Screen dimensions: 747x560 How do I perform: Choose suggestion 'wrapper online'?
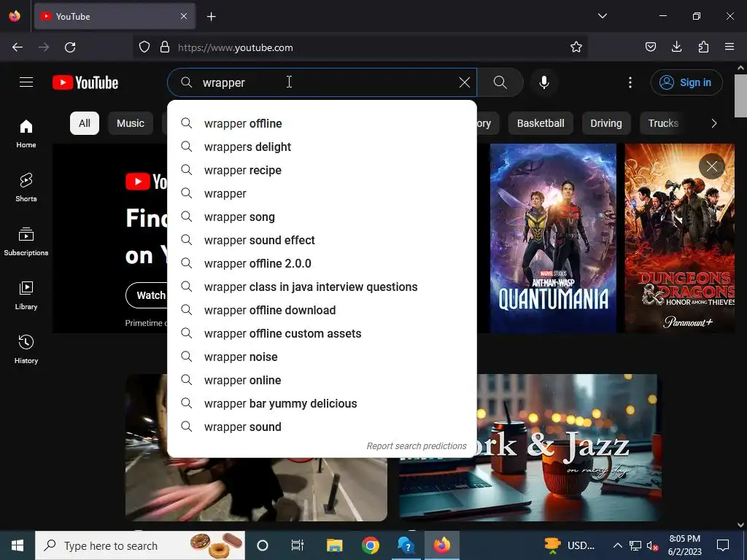click(322, 380)
